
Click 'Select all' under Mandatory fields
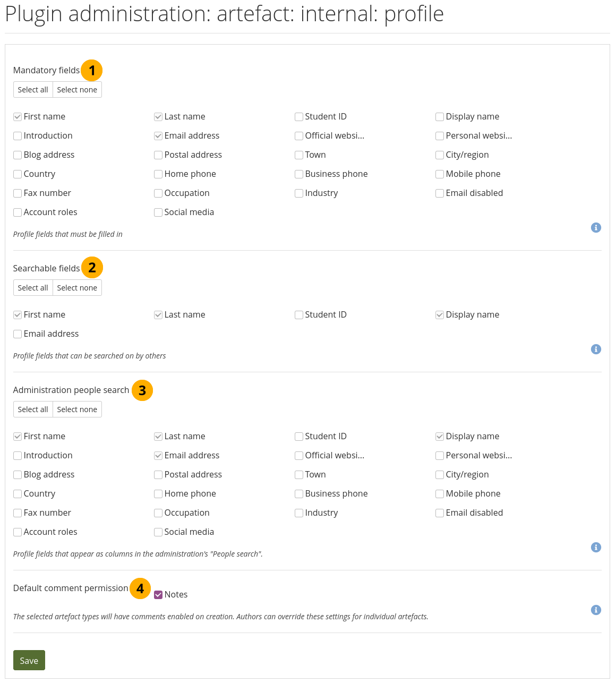coord(33,90)
